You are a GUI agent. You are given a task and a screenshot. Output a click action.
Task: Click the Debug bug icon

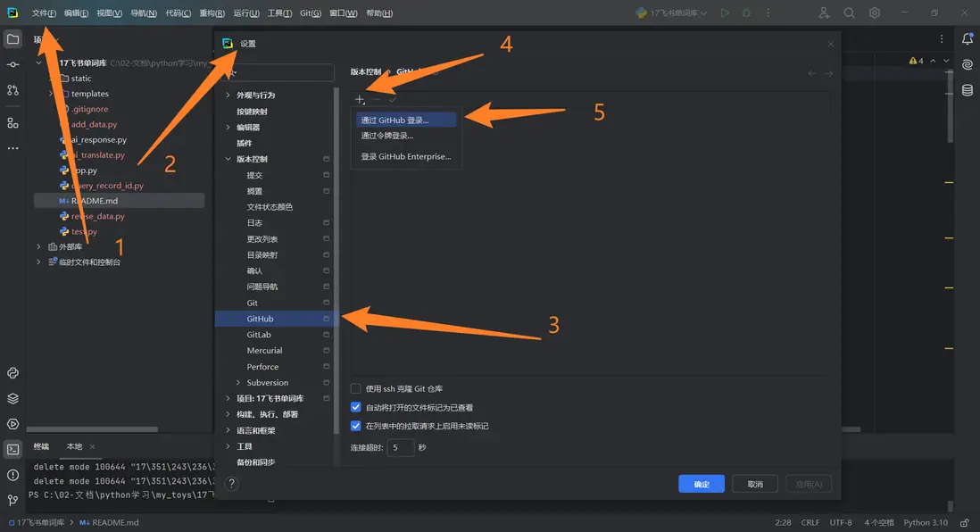[x=746, y=12]
